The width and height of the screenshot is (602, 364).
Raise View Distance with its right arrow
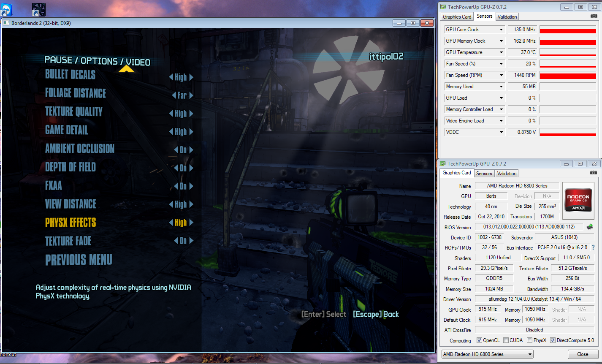[191, 204]
